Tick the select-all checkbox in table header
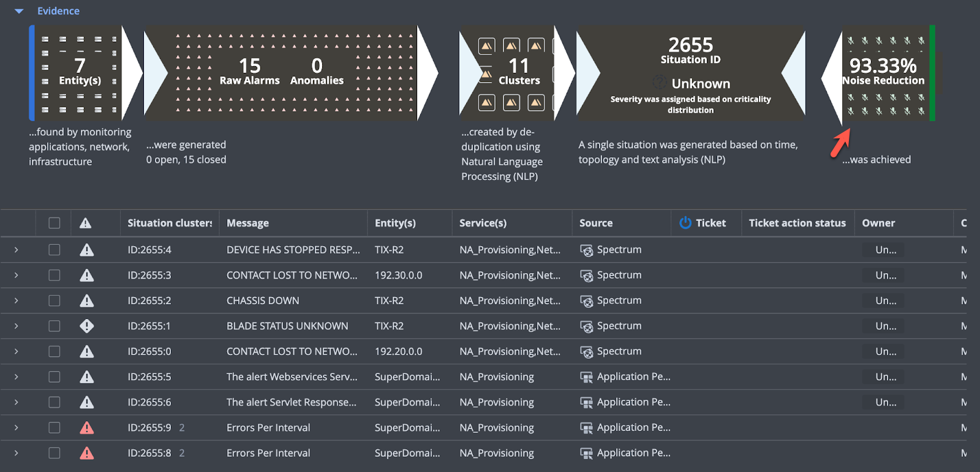 (55, 223)
